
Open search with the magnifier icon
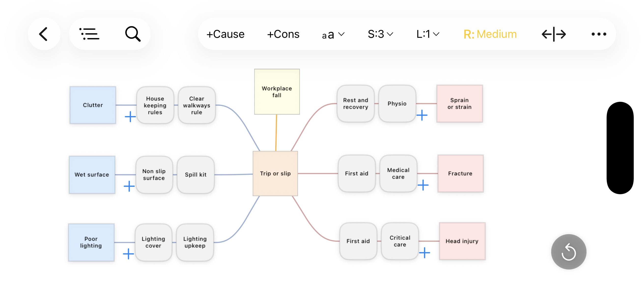click(x=133, y=34)
